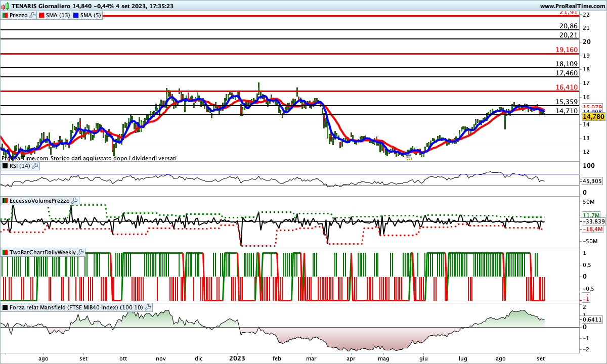This screenshot has width=607, height=364.
Task: Click the mag month marker on time axis
Action: [x=383, y=358]
